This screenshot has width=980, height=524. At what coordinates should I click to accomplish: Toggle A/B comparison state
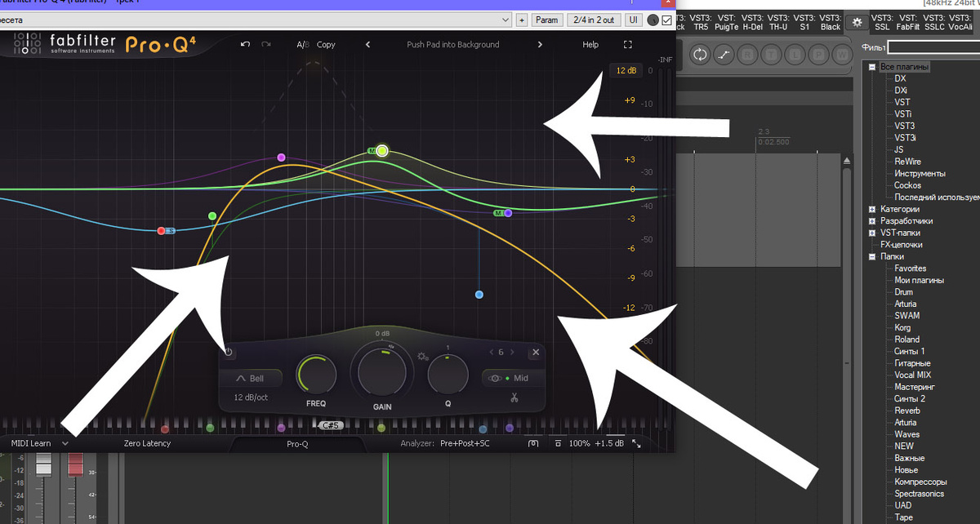(303, 45)
